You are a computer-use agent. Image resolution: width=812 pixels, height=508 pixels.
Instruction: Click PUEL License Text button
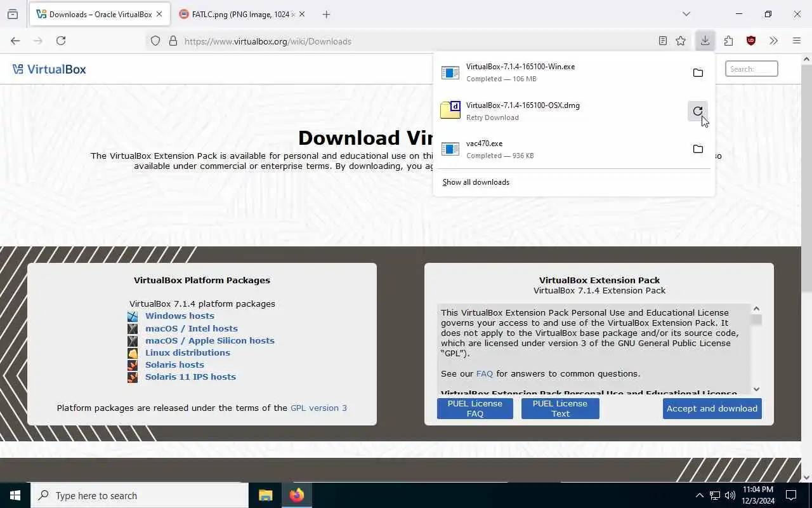560,408
